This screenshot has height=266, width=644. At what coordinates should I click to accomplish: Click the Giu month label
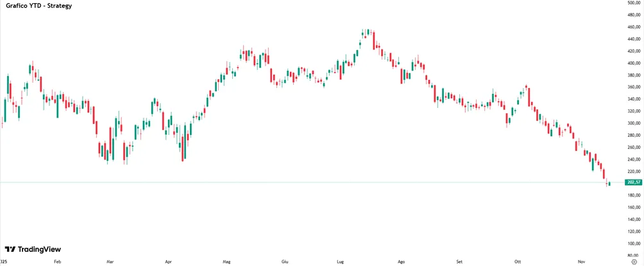pos(285,261)
